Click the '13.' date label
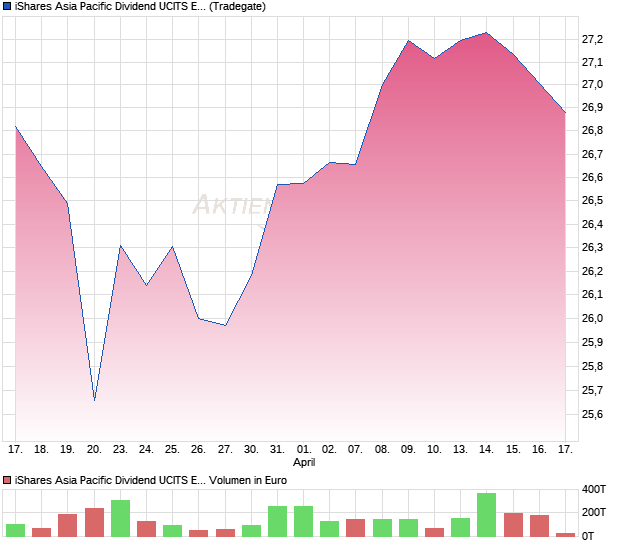This screenshot has height=546, width=620. pos(460,450)
